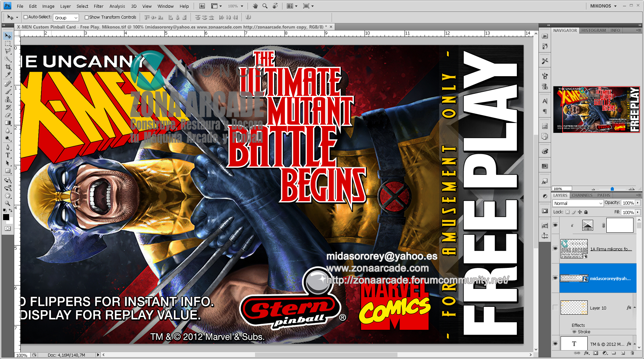
Task: Collapse Layer 10 effects list
Action: point(635,308)
